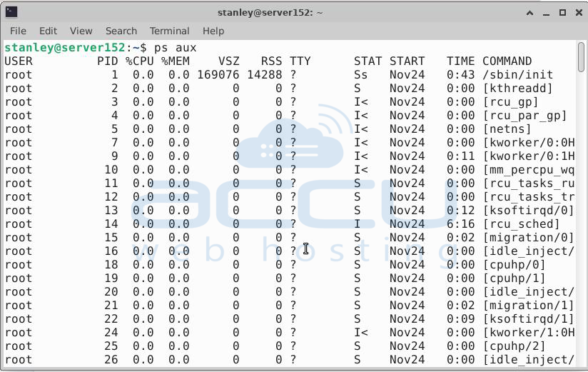The width and height of the screenshot is (588, 372).
Task: Click the [kthreadd] process name
Action: click(x=517, y=89)
